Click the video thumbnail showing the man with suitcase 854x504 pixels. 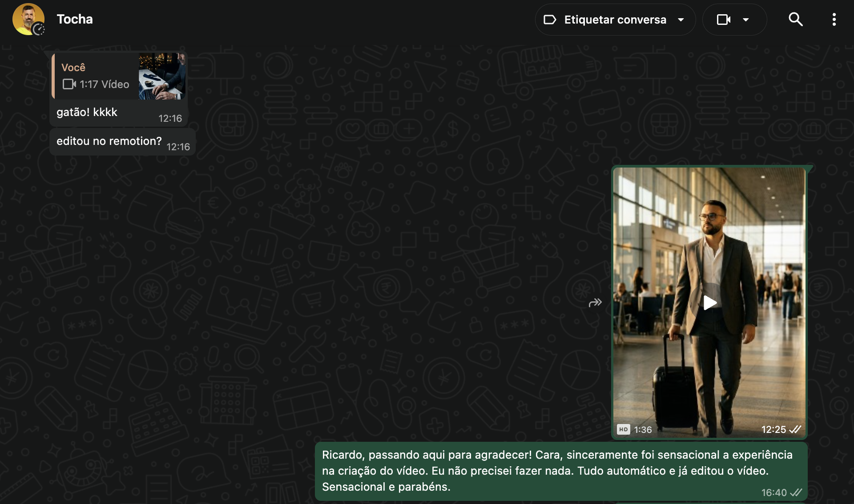[710, 303]
